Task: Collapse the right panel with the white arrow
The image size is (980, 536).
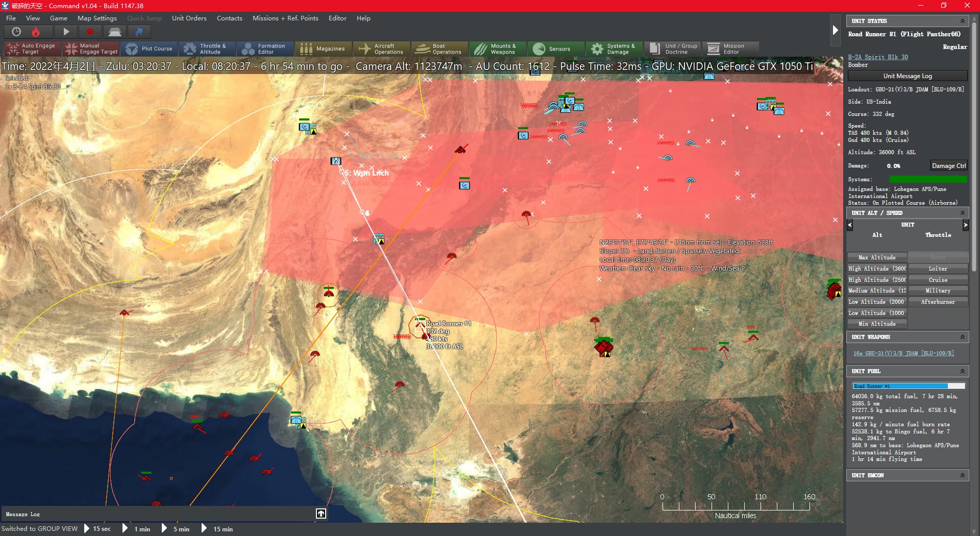Action: 835,30
